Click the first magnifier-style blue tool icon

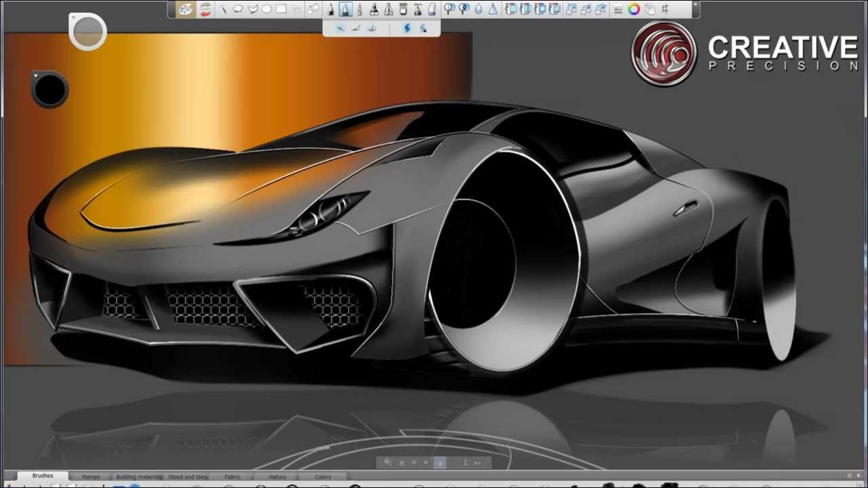point(449,9)
